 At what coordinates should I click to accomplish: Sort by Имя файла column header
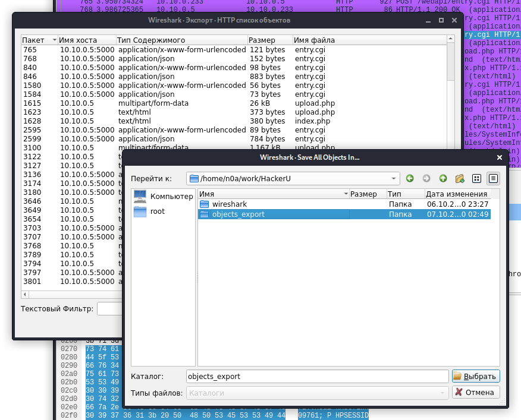coord(369,40)
